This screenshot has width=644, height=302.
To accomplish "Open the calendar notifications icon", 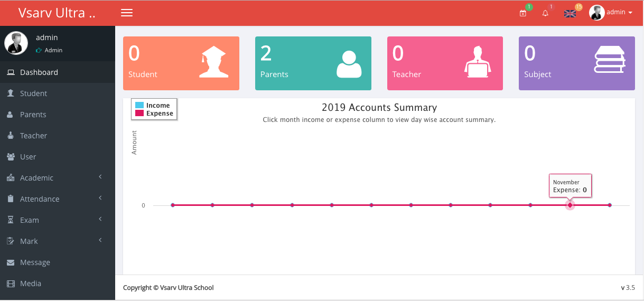I will coord(523,13).
